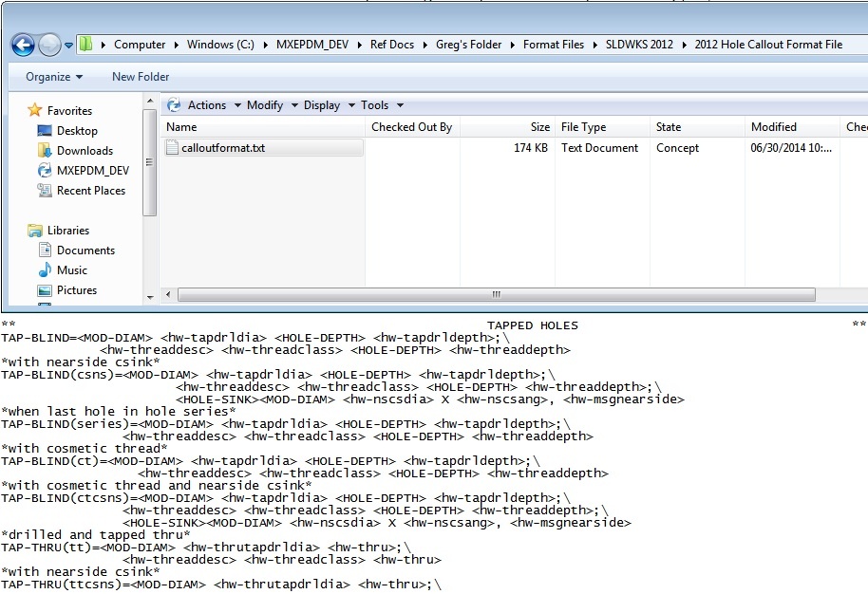Navigate to MXEPDM_DEV in the breadcrumb

point(312,45)
